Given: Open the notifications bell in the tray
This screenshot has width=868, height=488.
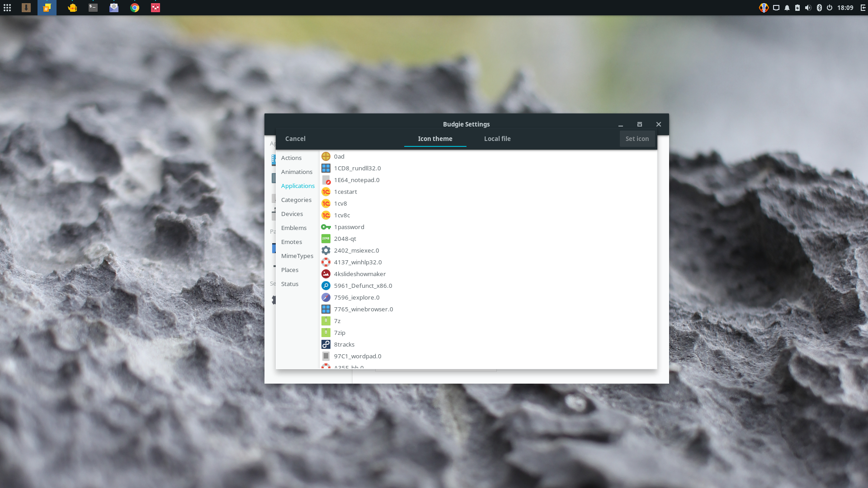Looking at the screenshot, I should click(x=787, y=8).
